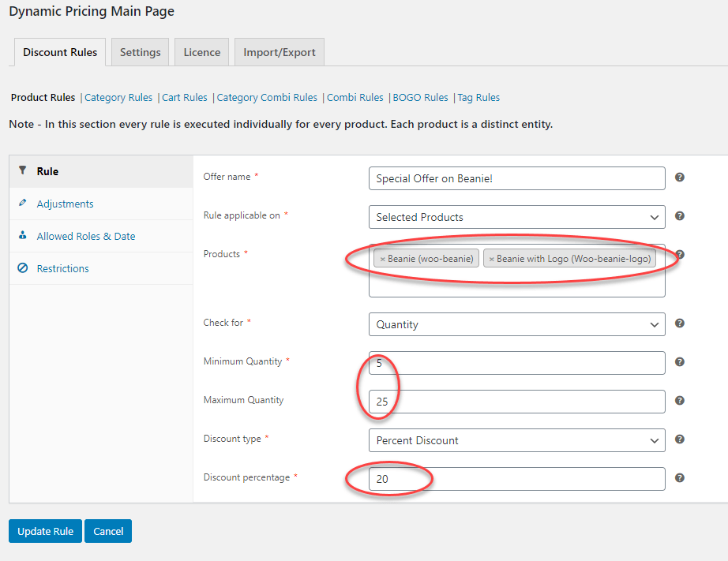Image resolution: width=728 pixels, height=561 pixels.
Task: Go to Category Combi Rules
Action: coord(267,97)
